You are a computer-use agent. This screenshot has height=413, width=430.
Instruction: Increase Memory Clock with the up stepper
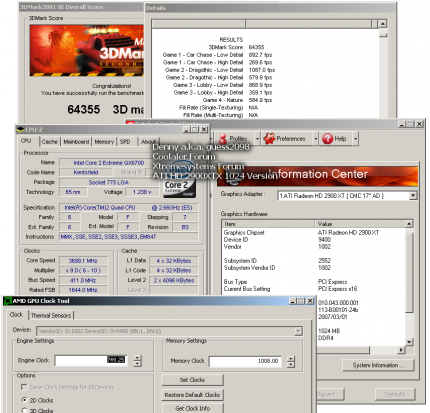coord(291,359)
